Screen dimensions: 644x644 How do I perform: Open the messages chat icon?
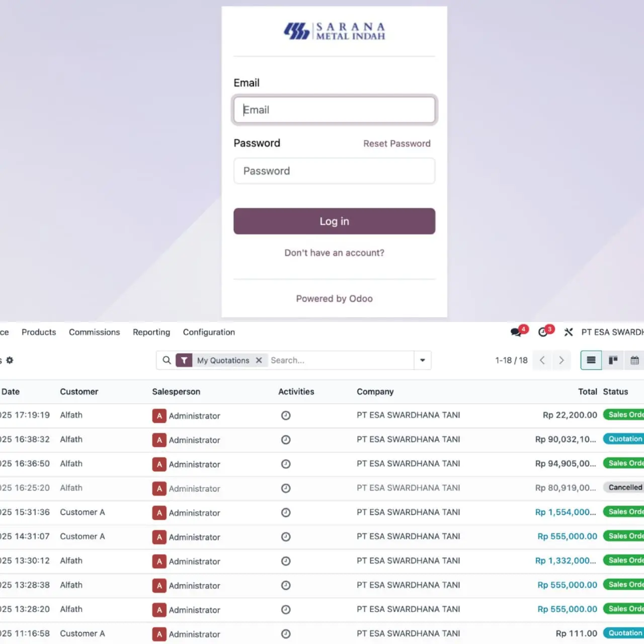(516, 332)
